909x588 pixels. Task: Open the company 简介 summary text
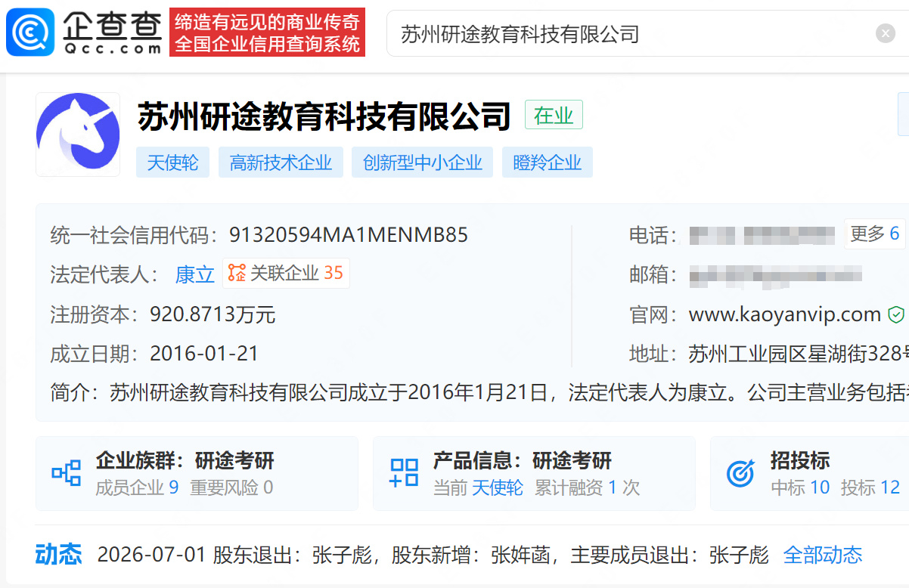coord(479,392)
